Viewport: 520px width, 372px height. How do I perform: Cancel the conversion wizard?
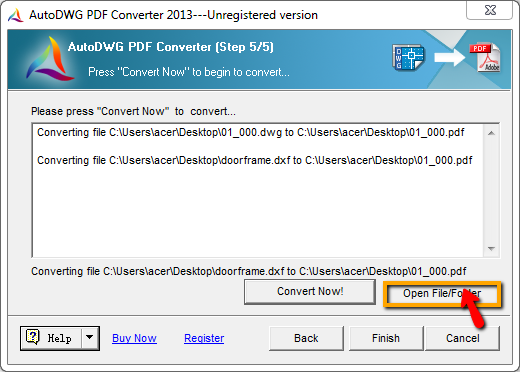pos(463,338)
